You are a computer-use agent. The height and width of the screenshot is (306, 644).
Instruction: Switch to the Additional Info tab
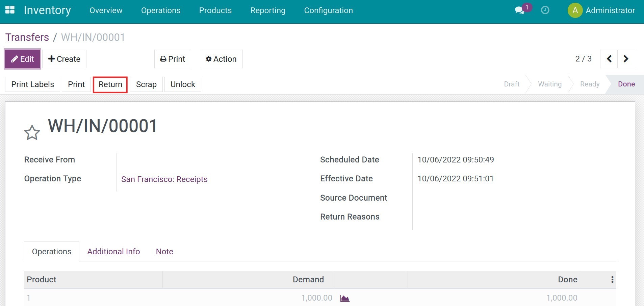point(113,251)
